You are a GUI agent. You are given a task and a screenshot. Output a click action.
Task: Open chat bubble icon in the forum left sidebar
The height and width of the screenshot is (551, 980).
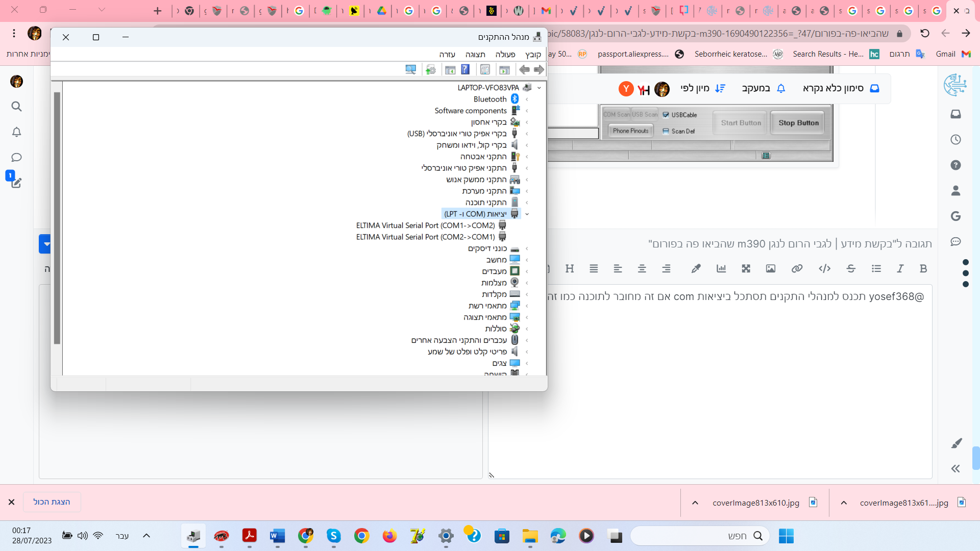(x=16, y=158)
